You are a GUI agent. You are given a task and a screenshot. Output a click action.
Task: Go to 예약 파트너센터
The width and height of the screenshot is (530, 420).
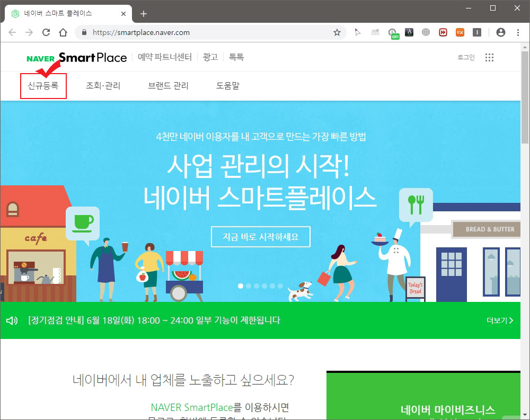pyautogui.click(x=165, y=57)
